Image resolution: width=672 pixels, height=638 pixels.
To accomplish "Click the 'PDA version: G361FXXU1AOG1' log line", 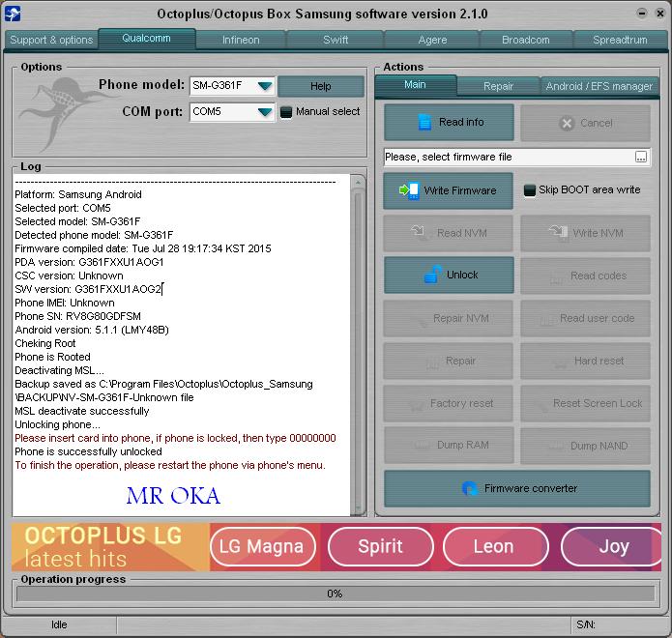I will click(89, 262).
